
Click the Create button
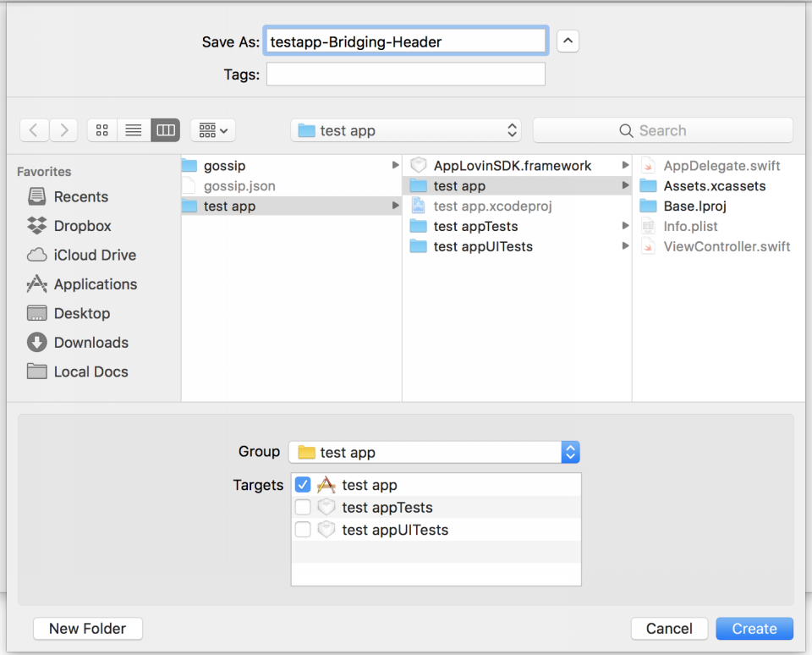click(x=754, y=629)
